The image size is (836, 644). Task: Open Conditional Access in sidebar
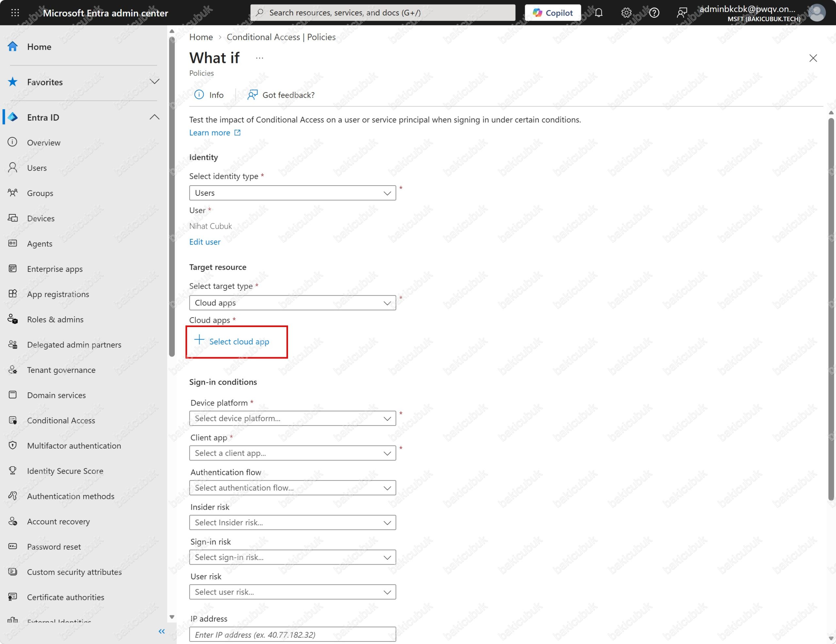[61, 421]
